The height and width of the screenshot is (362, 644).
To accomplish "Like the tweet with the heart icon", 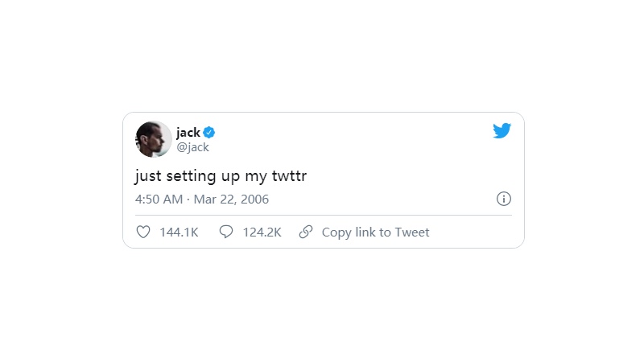I will pyautogui.click(x=143, y=232).
